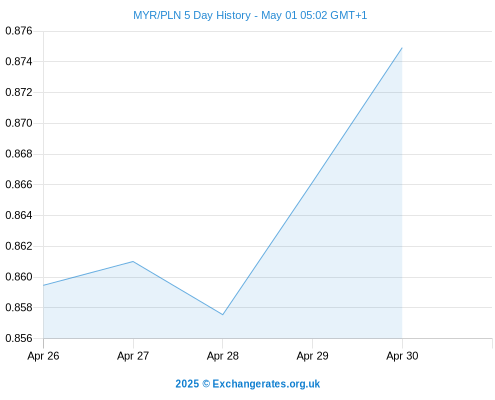
Task: Click the 0.858 y-axis label
Action: [x=19, y=307]
